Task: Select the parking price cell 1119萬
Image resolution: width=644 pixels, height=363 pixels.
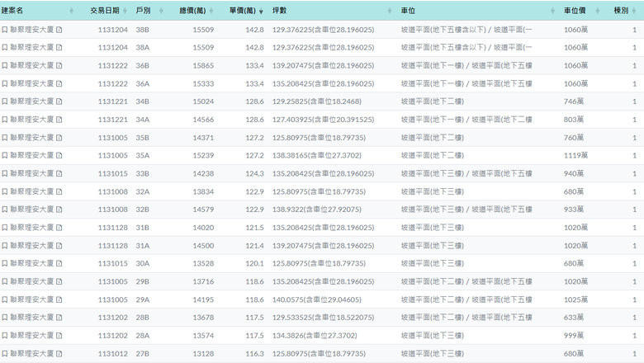Action: [575, 155]
